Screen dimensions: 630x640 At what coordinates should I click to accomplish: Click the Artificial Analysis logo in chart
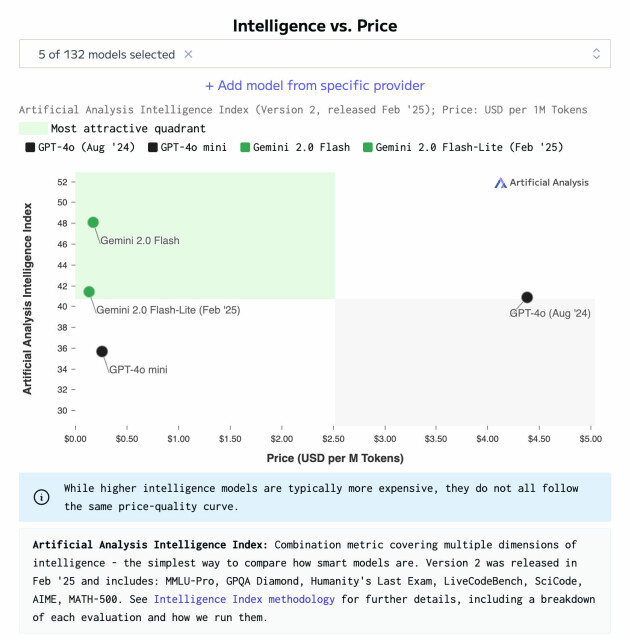point(541,182)
